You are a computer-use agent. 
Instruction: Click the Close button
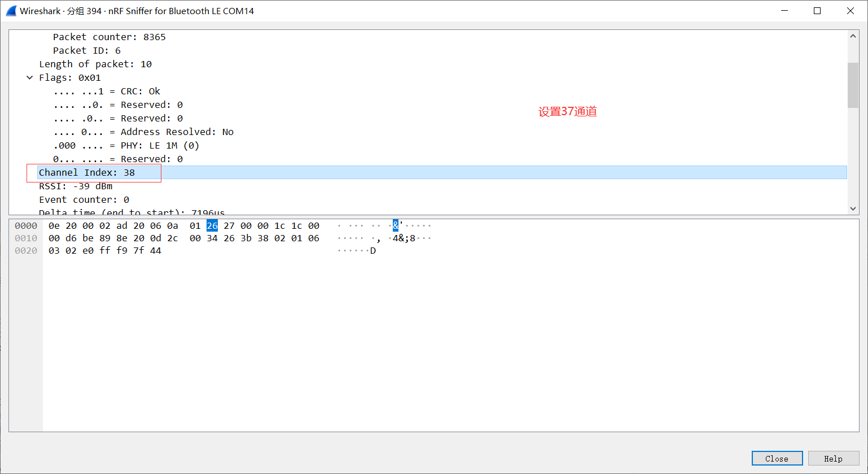tap(777, 458)
